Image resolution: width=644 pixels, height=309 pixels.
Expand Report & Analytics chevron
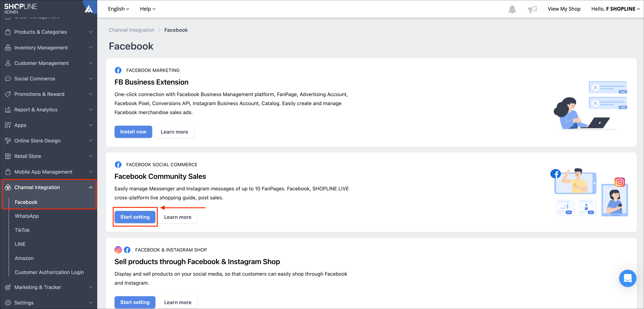(x=91, y=110)
